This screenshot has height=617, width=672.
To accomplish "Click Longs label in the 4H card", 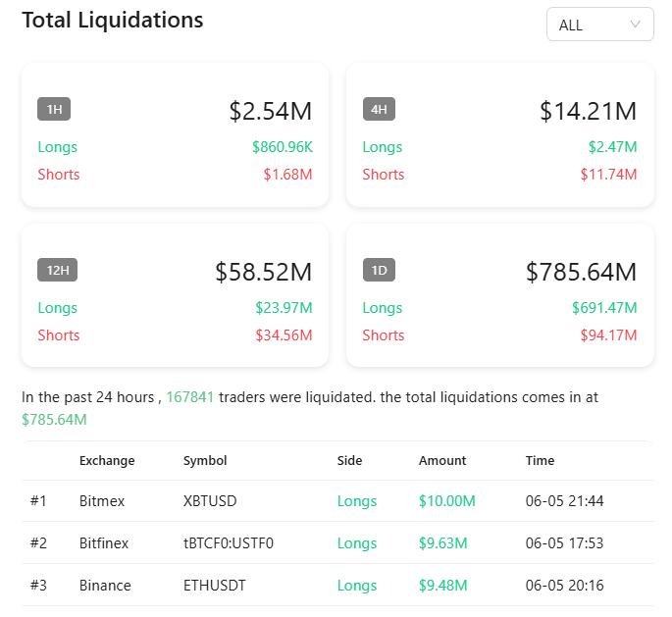I will pos(383,147).
